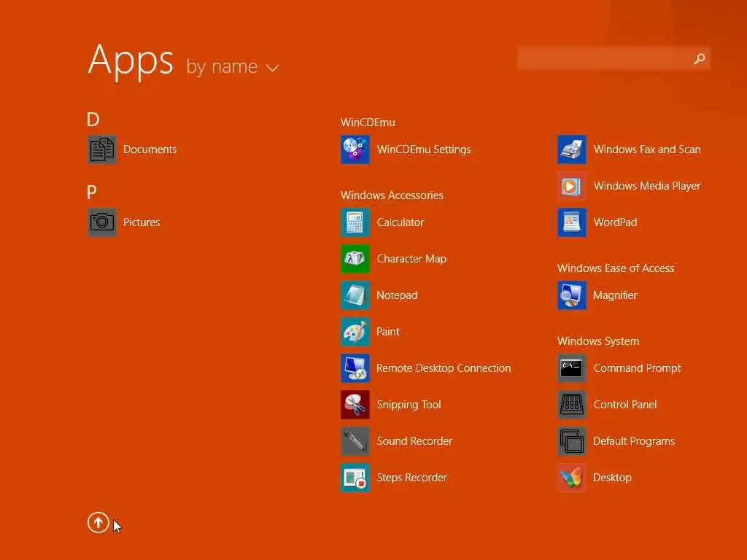747x560 pixels.
Task: Open the Character Map icon
Action: 355,259
